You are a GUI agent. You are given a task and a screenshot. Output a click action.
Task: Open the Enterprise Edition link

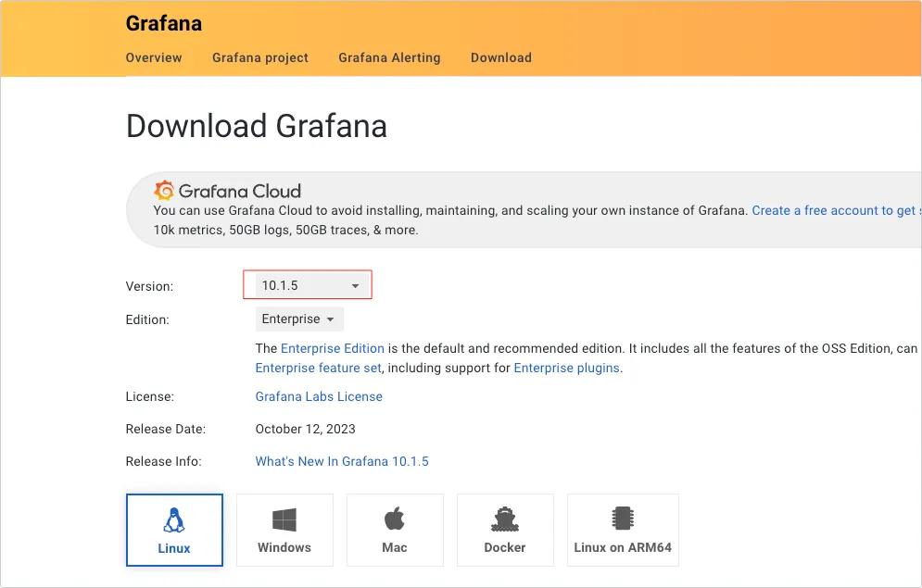(x=333, y=348)
